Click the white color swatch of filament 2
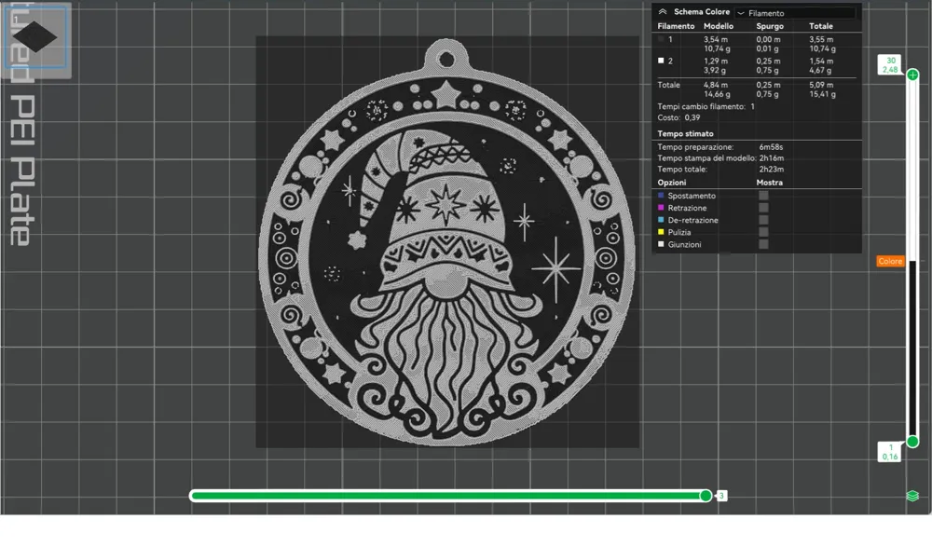The height and width of the screenshot is (560, 932). point(661,60)
